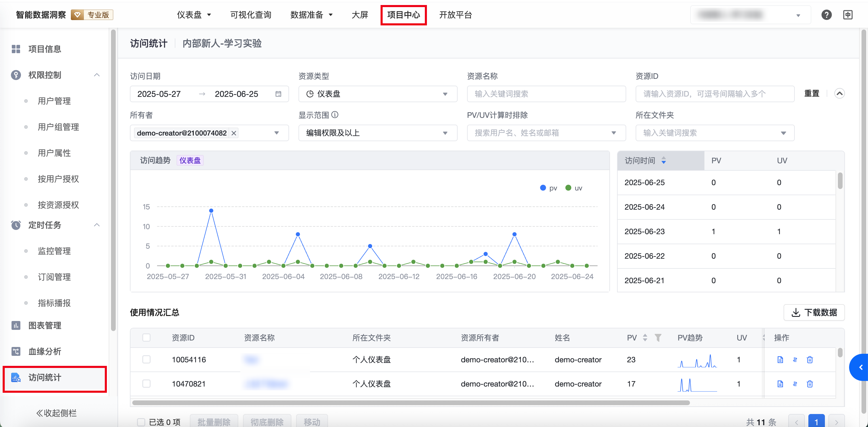
Task: Click the 项目信息 sidebar icon
Action: pos(16,49)
